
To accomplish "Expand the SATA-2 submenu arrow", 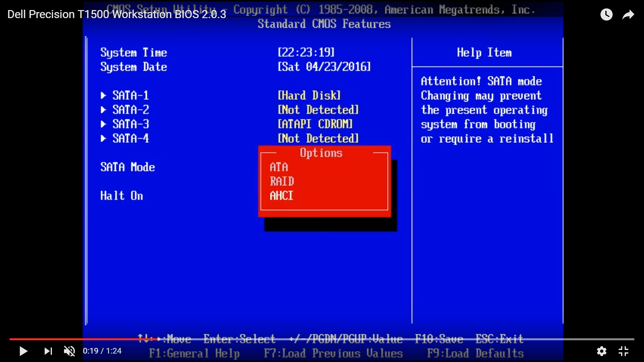I will click(103, 110).
